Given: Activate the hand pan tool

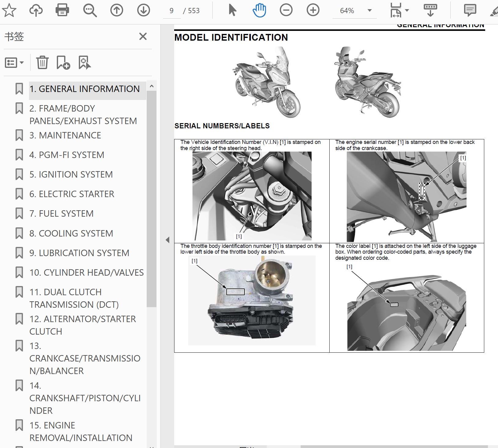Looking at the screenshot, I should [259, 10].
